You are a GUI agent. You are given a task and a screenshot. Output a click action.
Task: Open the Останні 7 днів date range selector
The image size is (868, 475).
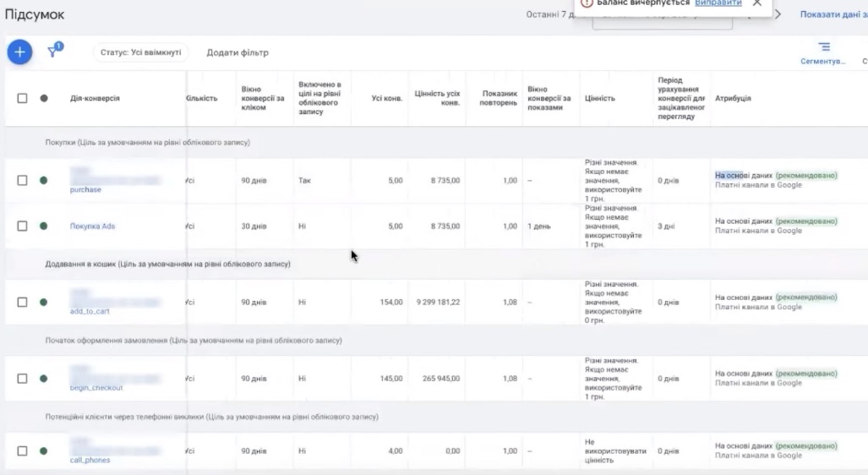point(548,14)
